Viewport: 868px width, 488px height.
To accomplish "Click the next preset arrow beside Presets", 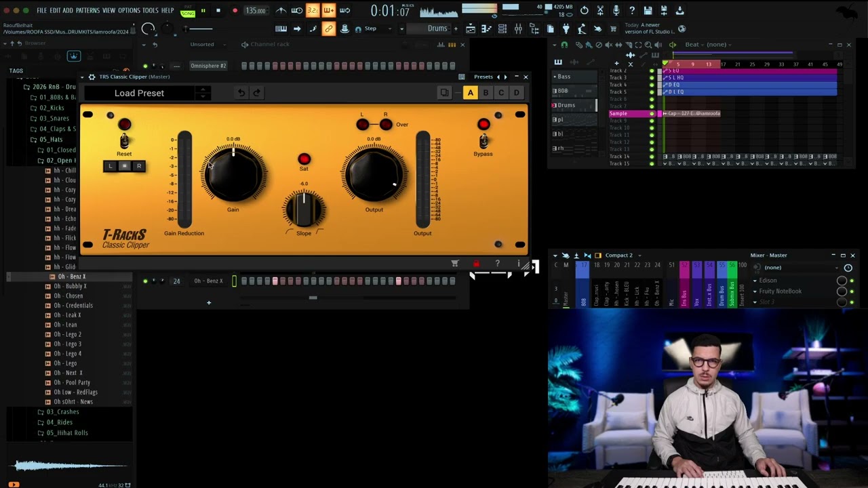I will tap(505, 77).
